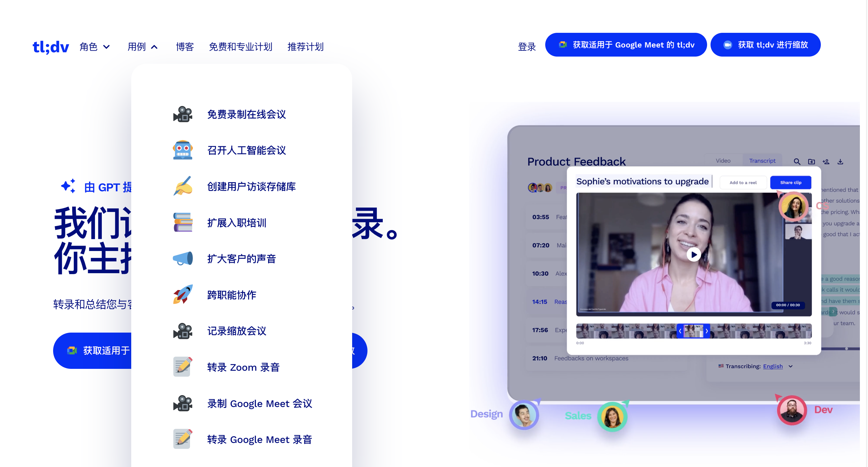Viewport: 868px width, 467px height.
Task: Click download icon in Product Feedback panel
Action: point(841,162)
